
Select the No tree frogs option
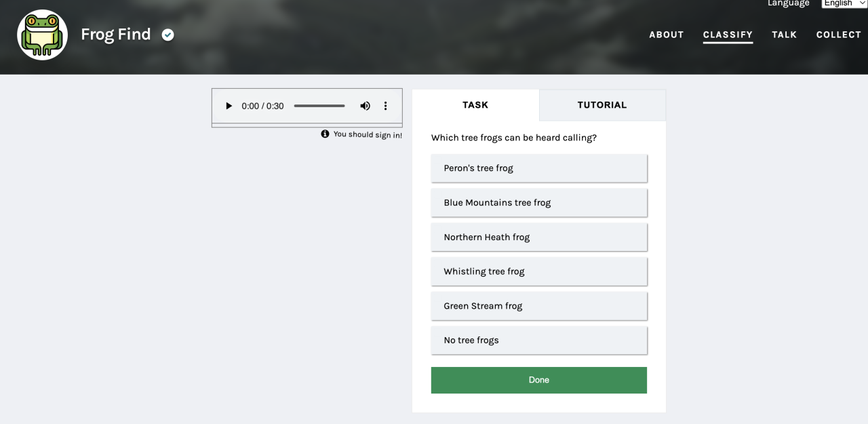point(538,341)
